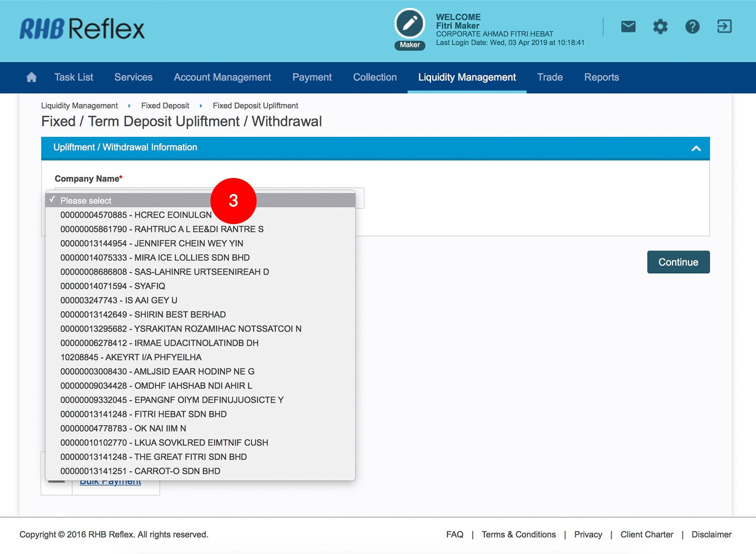Click the help question mark icon
The width and height of the screenshot is (756, 554).
(692, 26)
